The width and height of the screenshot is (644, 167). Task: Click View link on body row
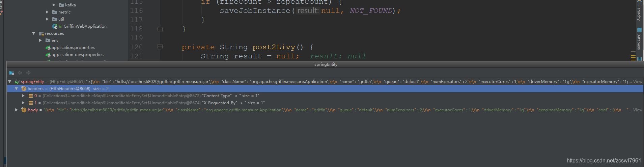click(x=638, y=110)
